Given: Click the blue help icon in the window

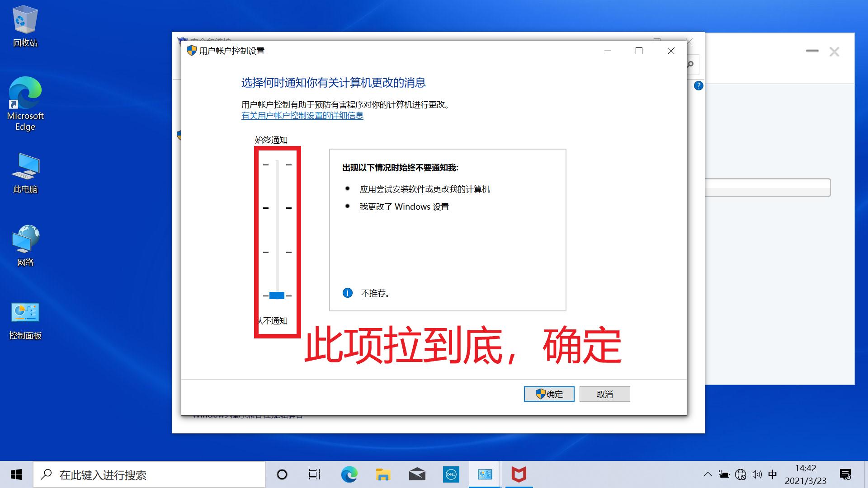Looking at the screenshot, I should coord(698,86).
